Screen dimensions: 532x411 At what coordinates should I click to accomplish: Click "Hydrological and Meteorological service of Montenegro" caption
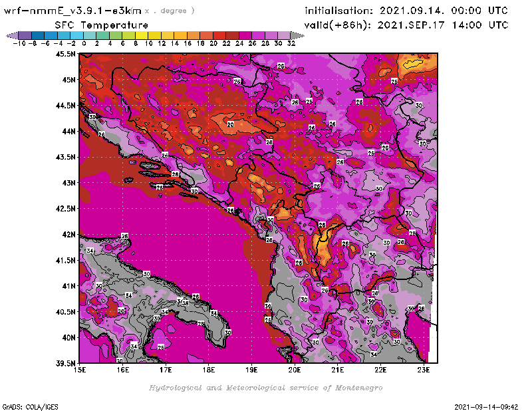click(265, 388)
